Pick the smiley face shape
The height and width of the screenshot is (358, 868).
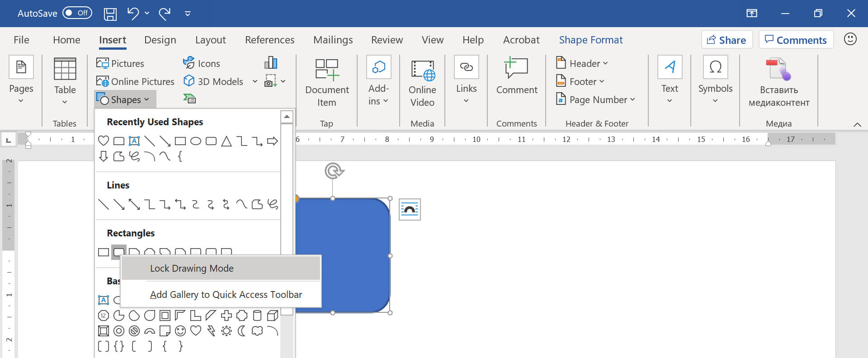pyautogui.click(x=180, y=331)
